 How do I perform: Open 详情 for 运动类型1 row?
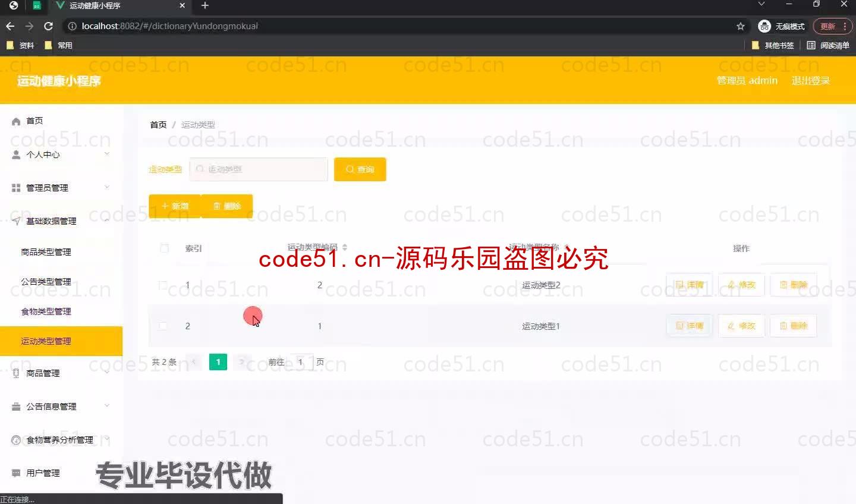click(x=689, y=326)
